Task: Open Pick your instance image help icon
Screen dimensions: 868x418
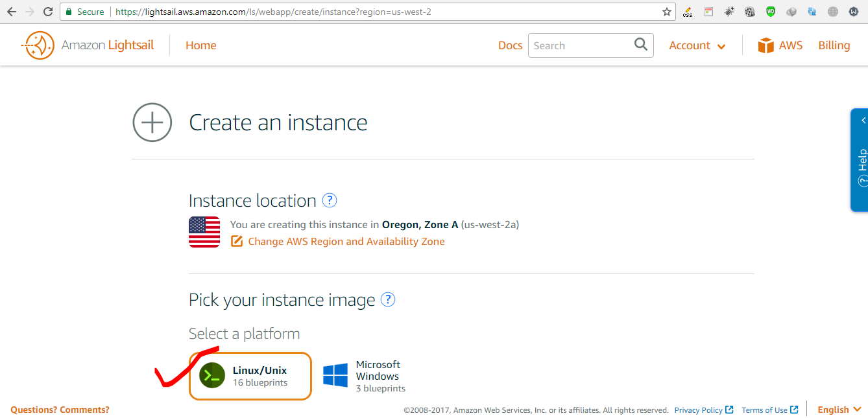Action: click(387, 299)
